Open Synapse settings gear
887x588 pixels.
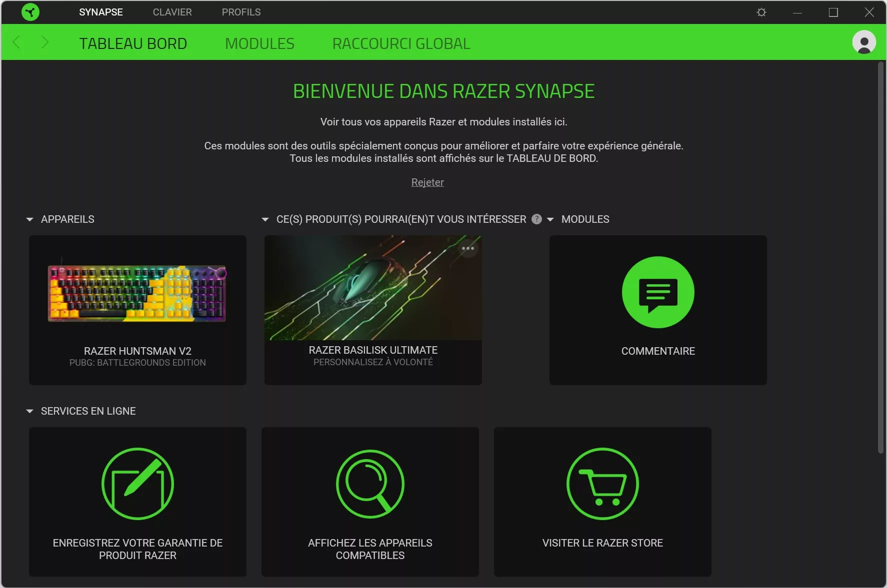761,12
